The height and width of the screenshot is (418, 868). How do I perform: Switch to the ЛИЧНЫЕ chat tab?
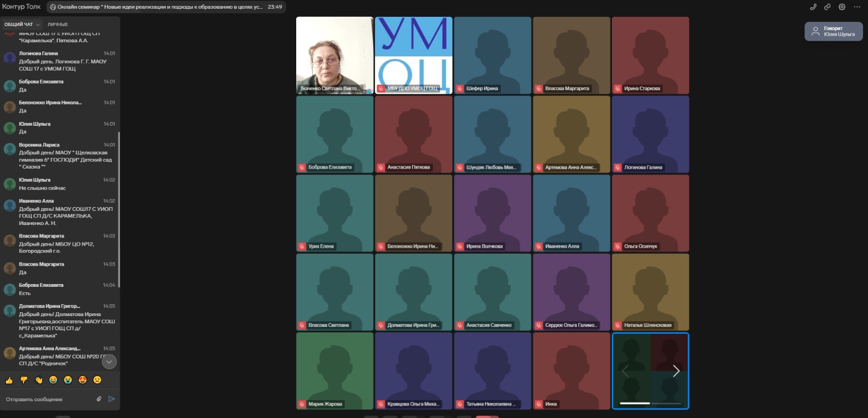point(58,24)
